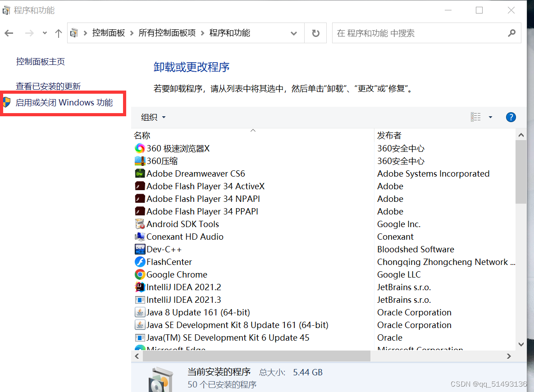This screenshot has width=534, height=392.
Task: Click the search magnifier icon
Action: (x=511, y=33)
